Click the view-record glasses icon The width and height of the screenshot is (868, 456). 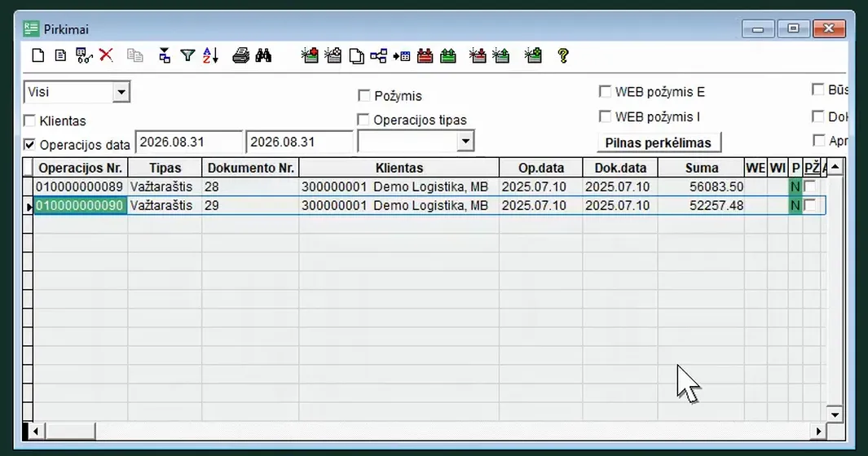pyautogui.click(x=84, y=55)
